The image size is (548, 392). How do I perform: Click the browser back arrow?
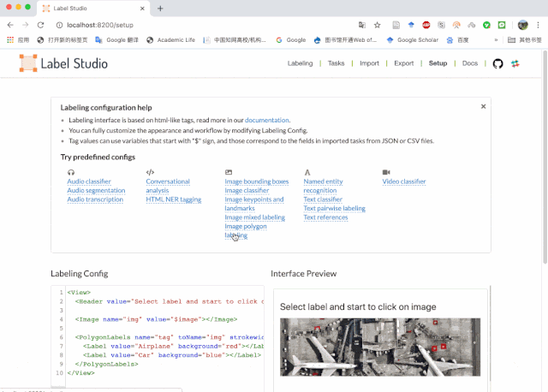(x=10, y=25)
